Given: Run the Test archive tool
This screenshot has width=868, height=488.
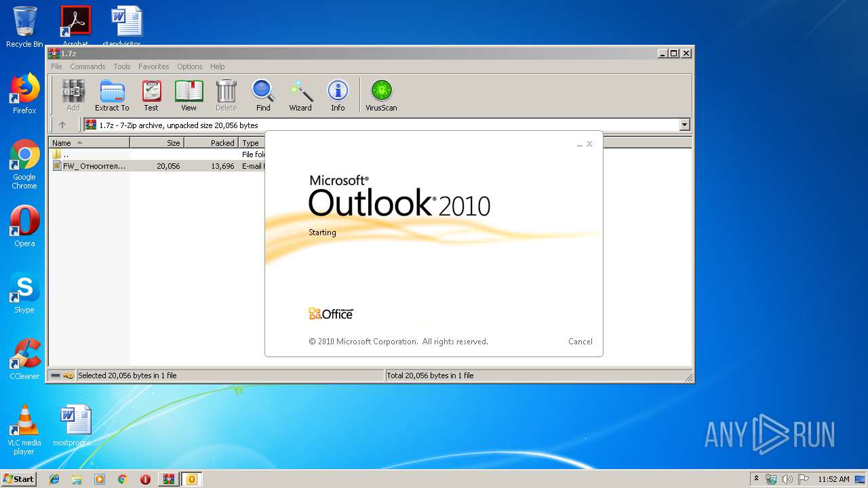Looking at the screenshot, I should 151,95.
